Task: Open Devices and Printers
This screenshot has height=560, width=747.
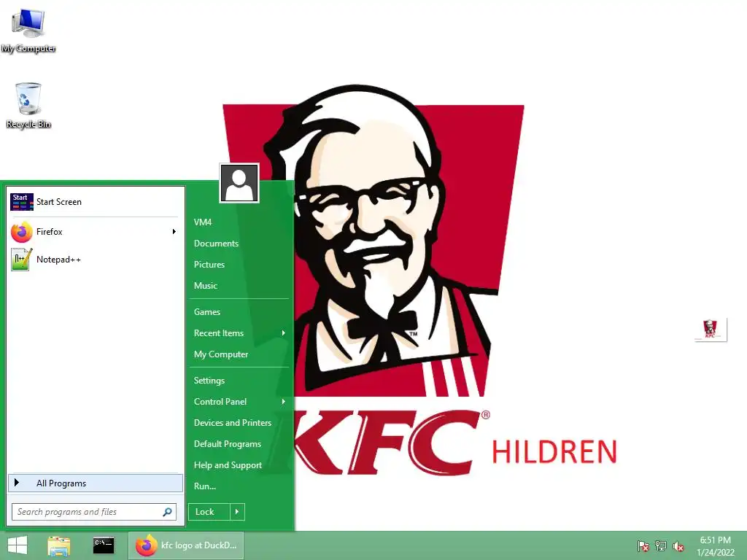Action: point(233,423)
